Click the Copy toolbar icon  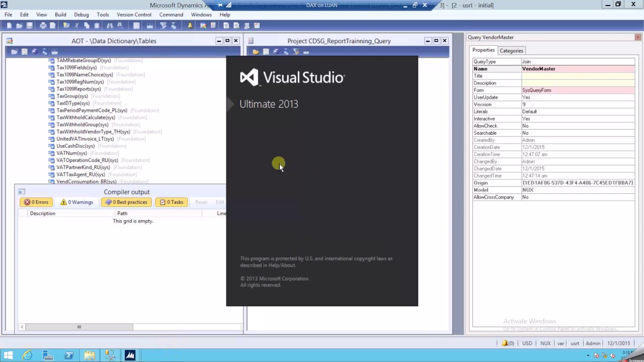pos(87,26)
